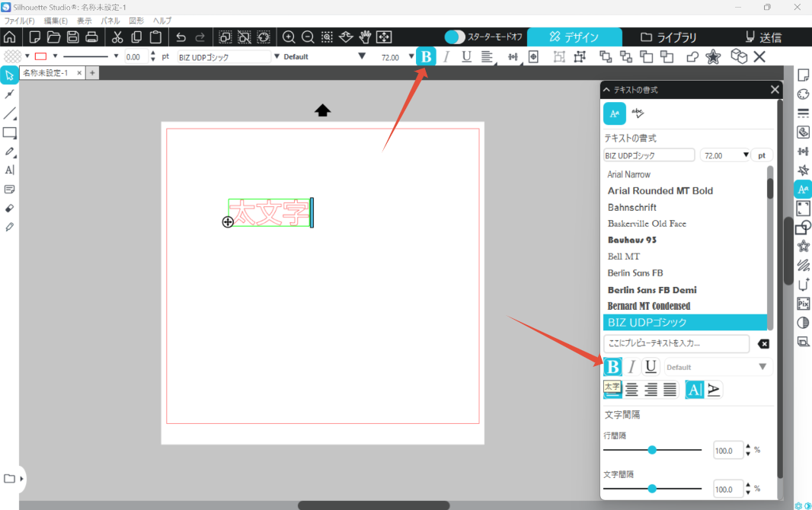Image resolution: width=812 pixels, height=510 pixels.
Task: Select center text alignment in panel
Action: coord(631,390)
